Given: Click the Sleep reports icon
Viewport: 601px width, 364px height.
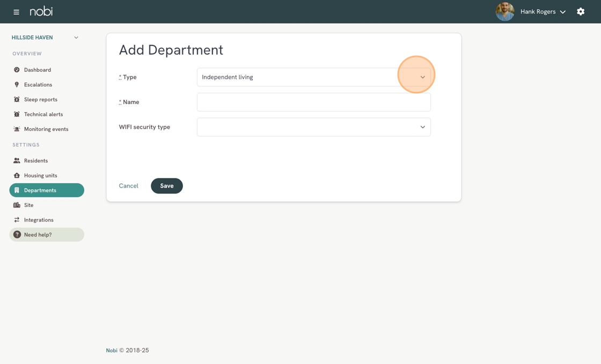Looking at the screenshot, I should [17, 100].
